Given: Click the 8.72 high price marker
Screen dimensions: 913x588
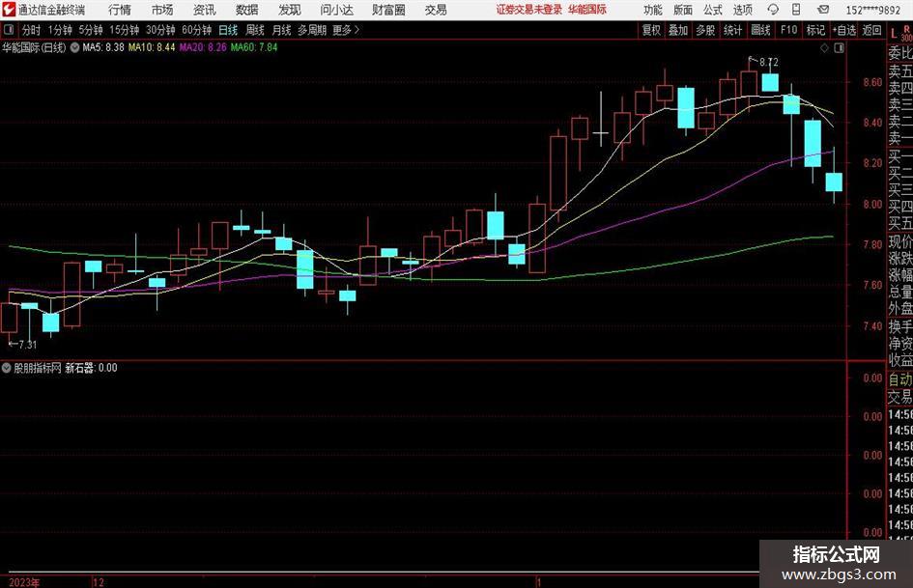Looking at the screenshot, I should point(769,63).
